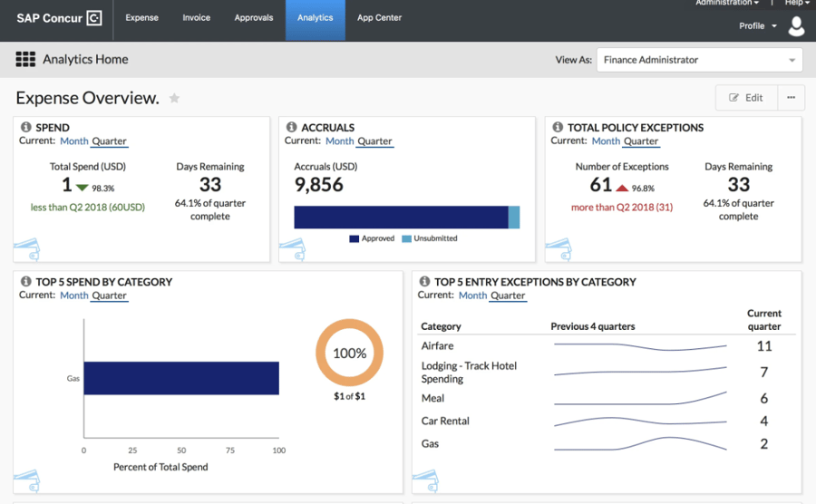This screenshot has width=816, height=504.
Task: Click the Analytics Home title link
Action: [x=85, y=59]
